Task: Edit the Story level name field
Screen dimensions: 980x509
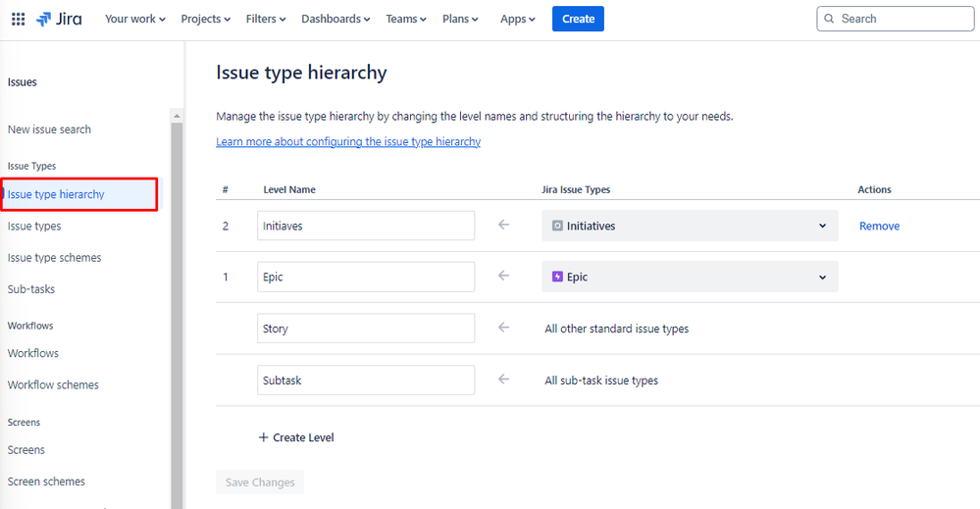Action: click(366, 328)
